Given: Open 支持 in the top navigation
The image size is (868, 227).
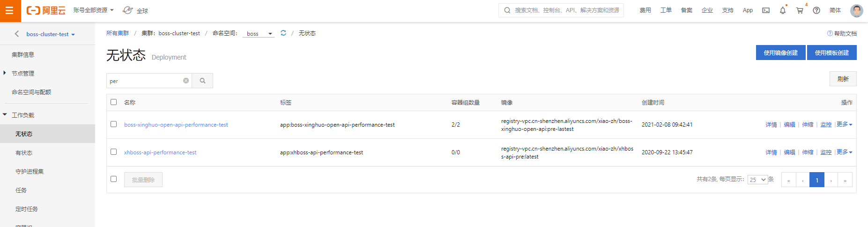Looking at the screenshot, I should click(728, 10).
